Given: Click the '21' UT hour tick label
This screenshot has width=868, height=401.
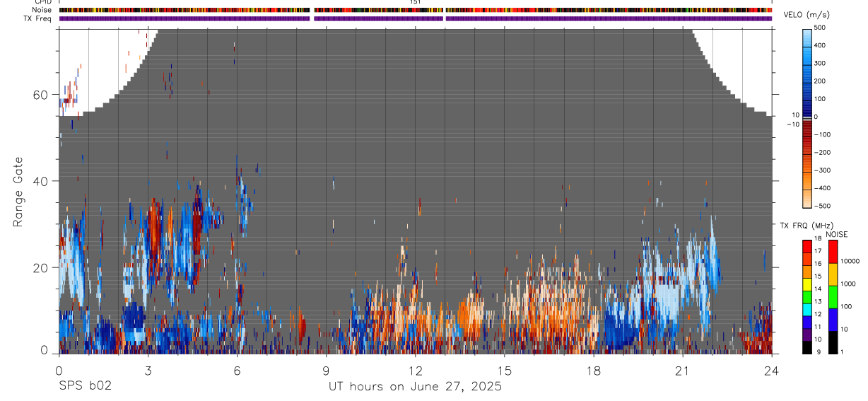Looking at the screenshot, I should (682, 371).
